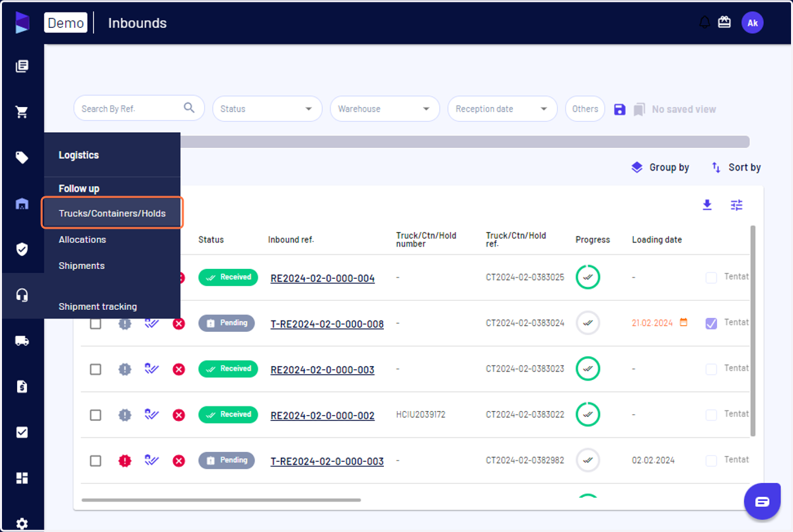Download the inbounds table
Viewport: 793px width, 532px height.
[707, 205]
